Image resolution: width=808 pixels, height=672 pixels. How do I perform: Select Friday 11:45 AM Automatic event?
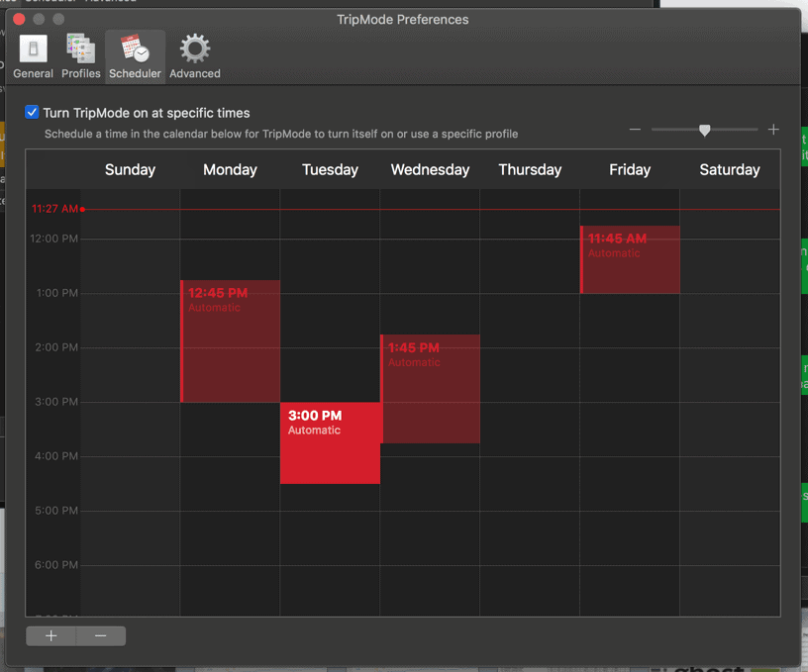(x=630, y=259)
